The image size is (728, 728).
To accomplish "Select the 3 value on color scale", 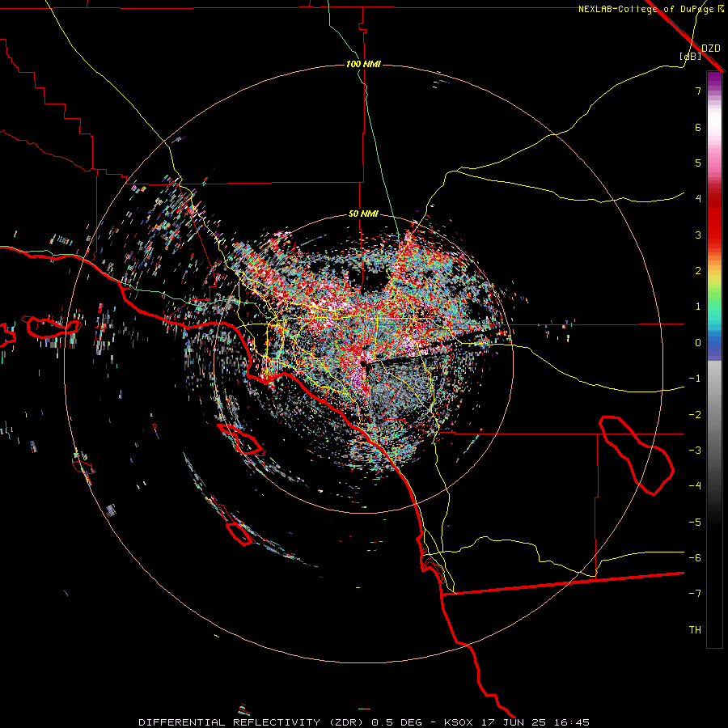I will coord(698,235).
